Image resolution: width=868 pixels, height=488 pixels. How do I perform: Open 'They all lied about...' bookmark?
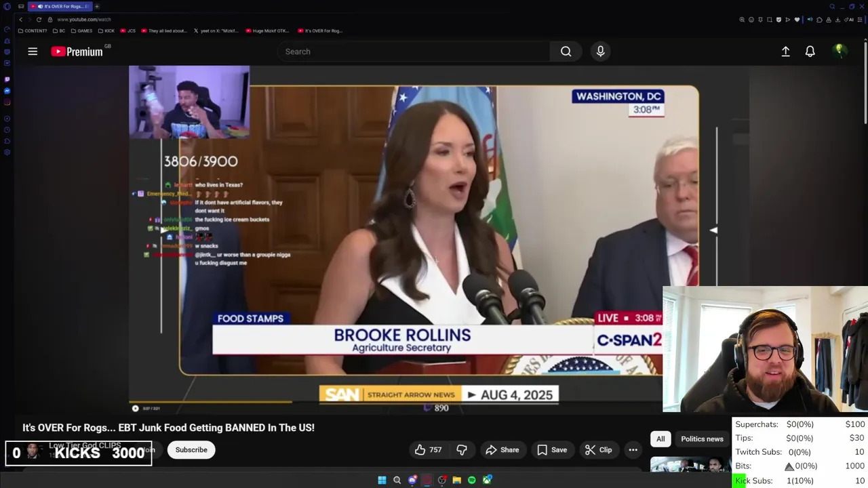pos(163,30)
